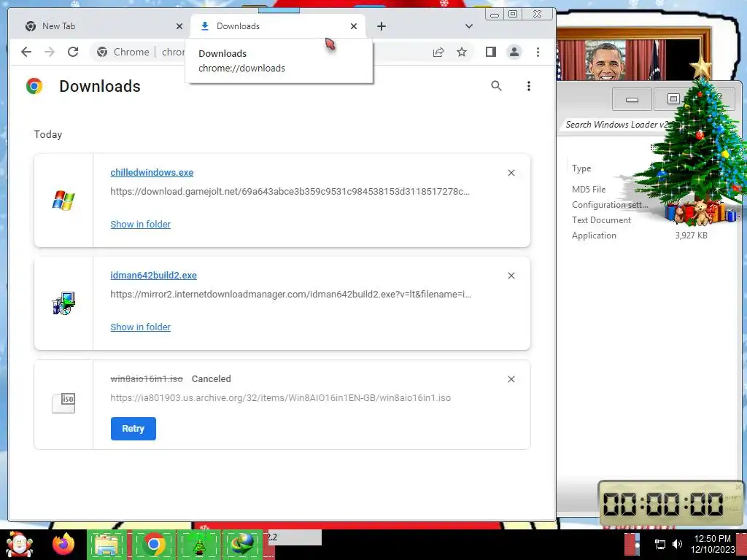Click the internetdownloadmanager mirror URL text
Screen dimensions: 747x560
pos(290,295)
